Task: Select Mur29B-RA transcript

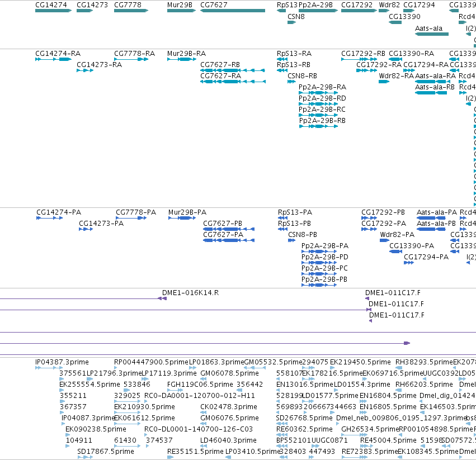Action: coord(182,59)
